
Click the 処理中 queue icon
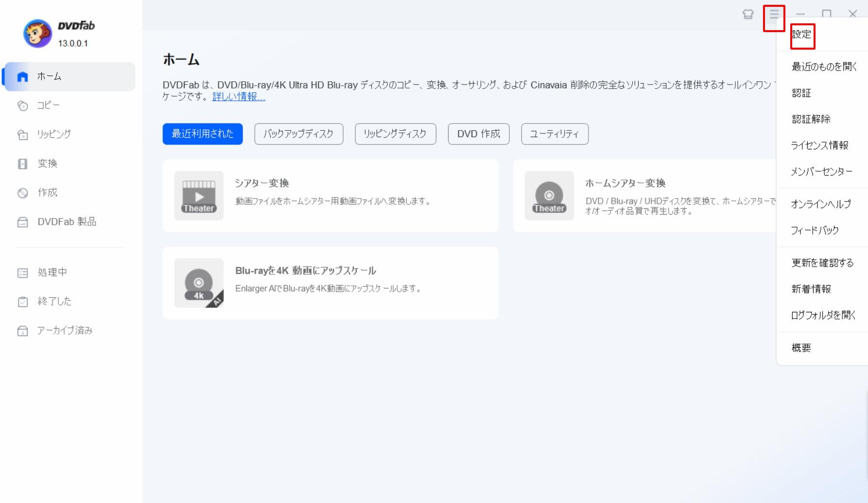coord(22,273)
